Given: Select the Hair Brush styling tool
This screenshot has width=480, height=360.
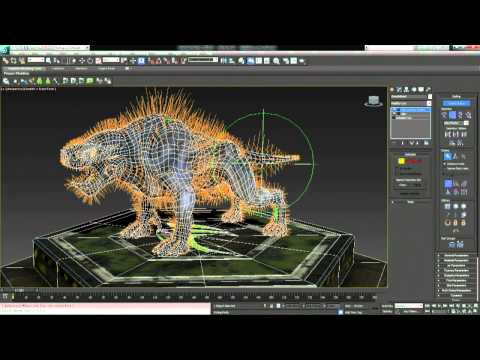Looking at the screenshot, I should [x=447, y=156].
